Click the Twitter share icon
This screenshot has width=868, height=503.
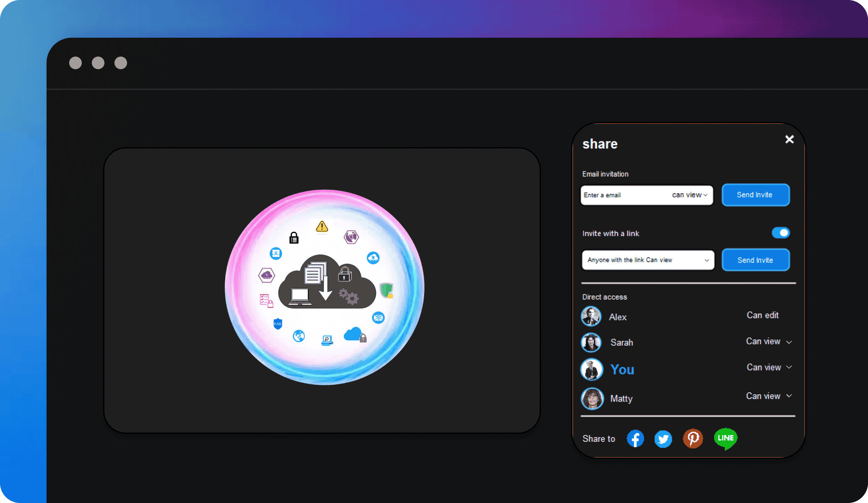(663, 438)
